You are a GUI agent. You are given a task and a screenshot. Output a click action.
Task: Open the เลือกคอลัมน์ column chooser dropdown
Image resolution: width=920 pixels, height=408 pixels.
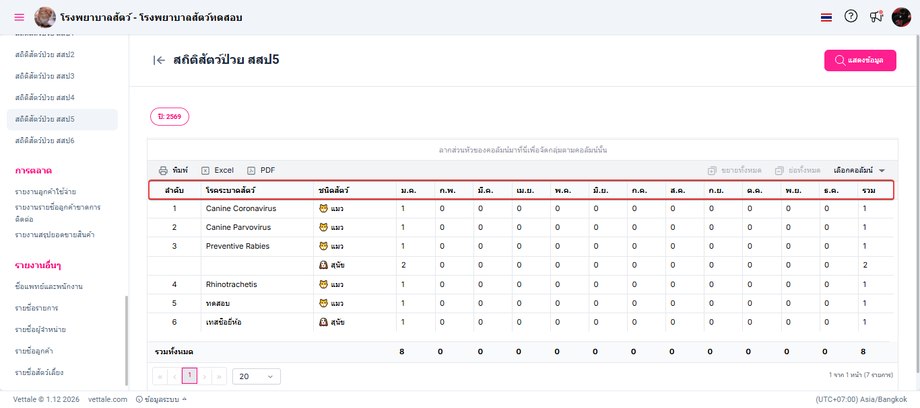[x=859, y=170]
